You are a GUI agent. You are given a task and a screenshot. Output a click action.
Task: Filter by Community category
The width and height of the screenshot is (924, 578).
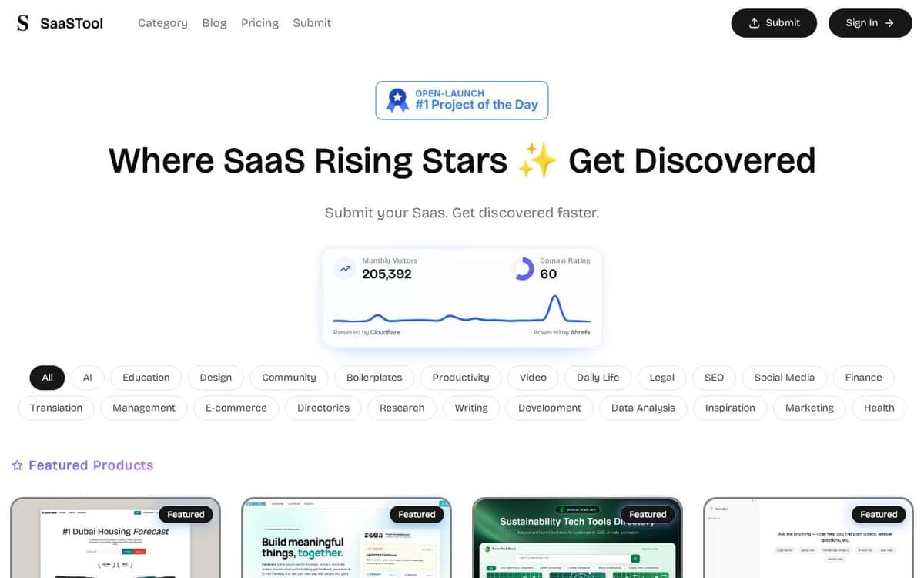point(289,378)
